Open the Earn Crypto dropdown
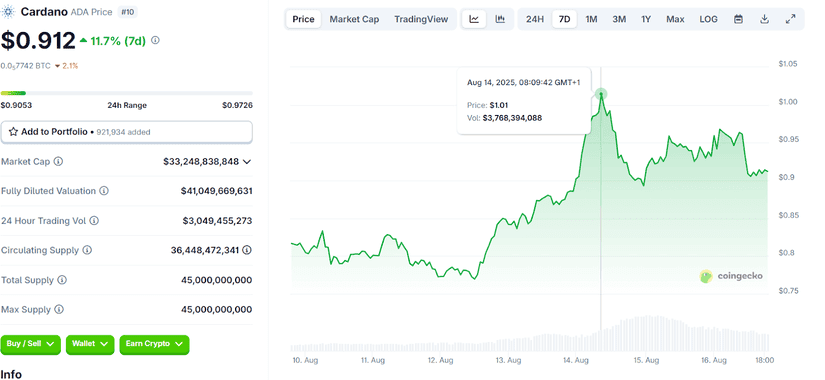 click(x=154, y=344)
